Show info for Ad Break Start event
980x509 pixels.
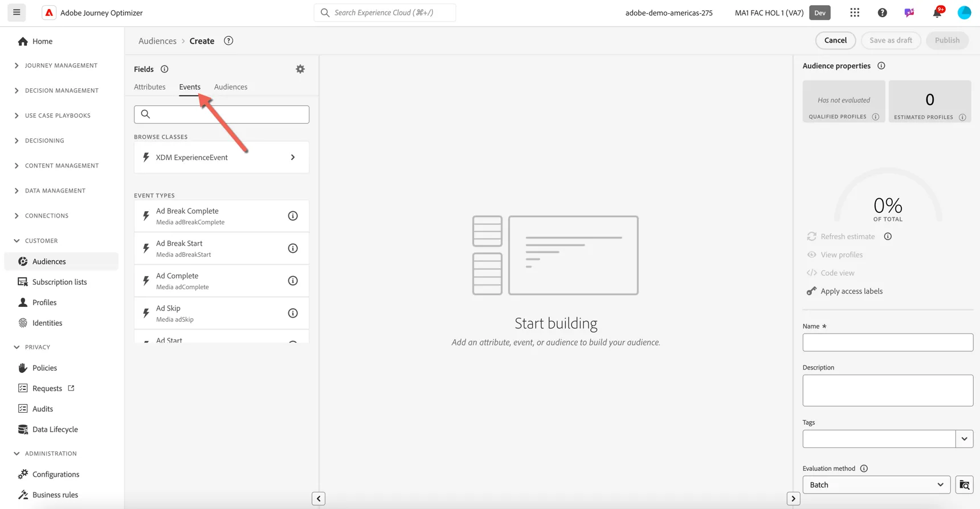[x=293, y=248]
